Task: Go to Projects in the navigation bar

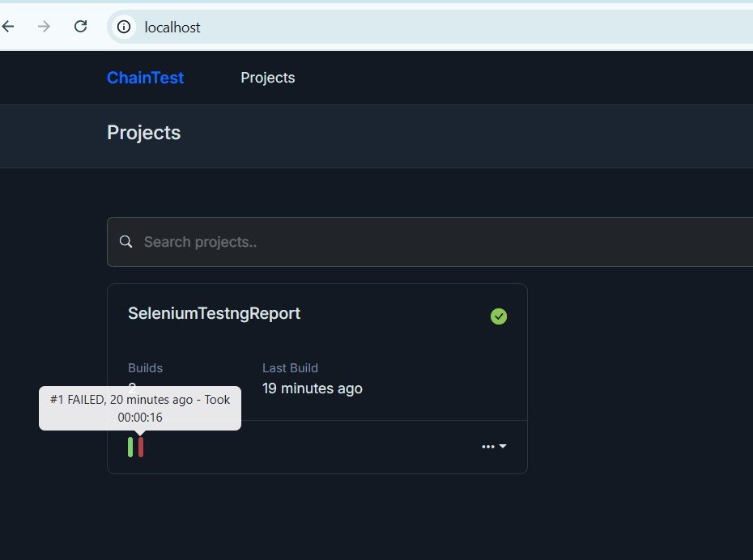Action: (x=267, y=78)
